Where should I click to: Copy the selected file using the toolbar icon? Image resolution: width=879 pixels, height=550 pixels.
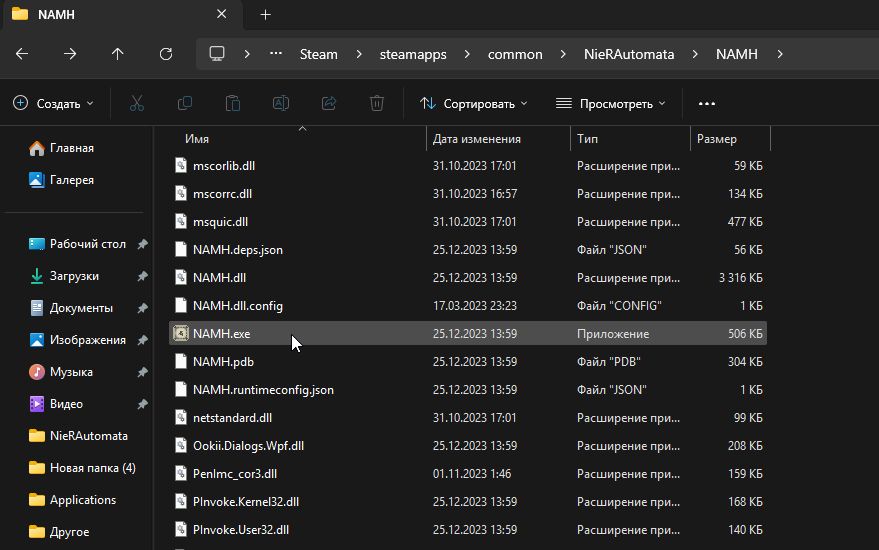pos(184,104)
